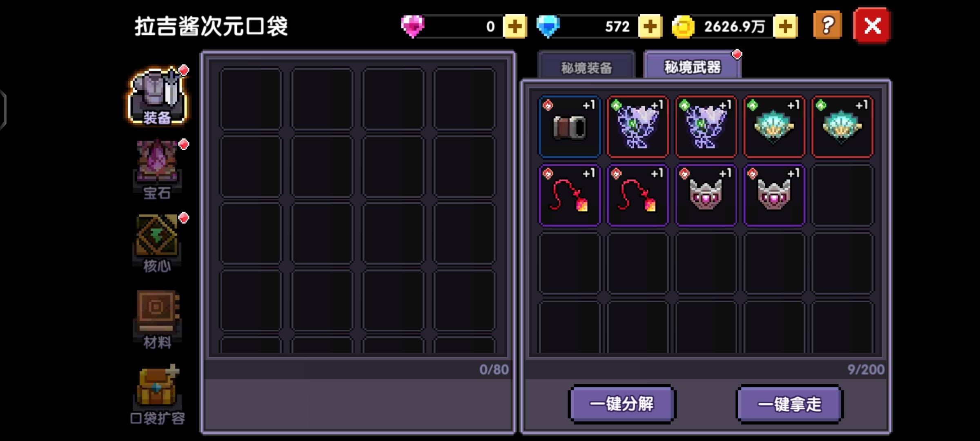Screen dimensions: 980x441
Task: Select the second teal fan weapon item
Action: point(842,127)
